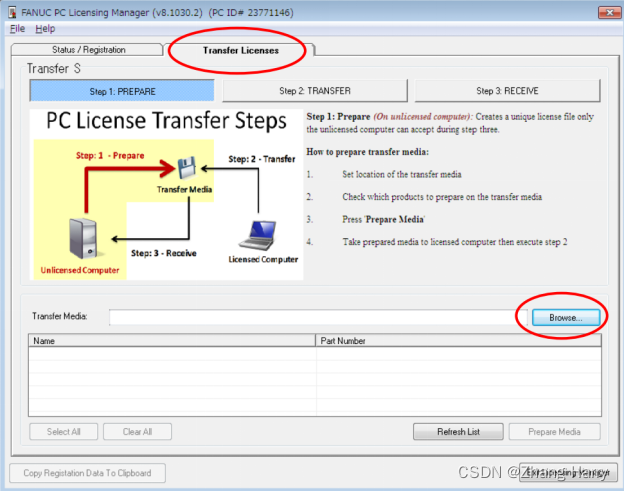
Task: Open the Help menu
Action: coord(45,29)
